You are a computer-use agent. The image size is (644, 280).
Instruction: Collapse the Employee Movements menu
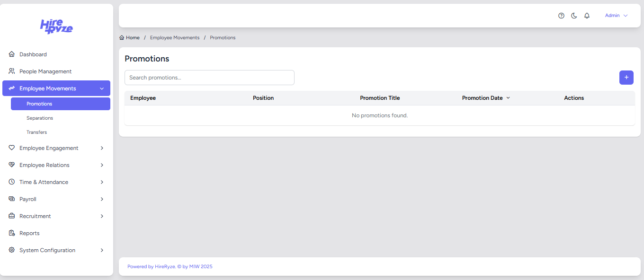click(x=102, y=88)
